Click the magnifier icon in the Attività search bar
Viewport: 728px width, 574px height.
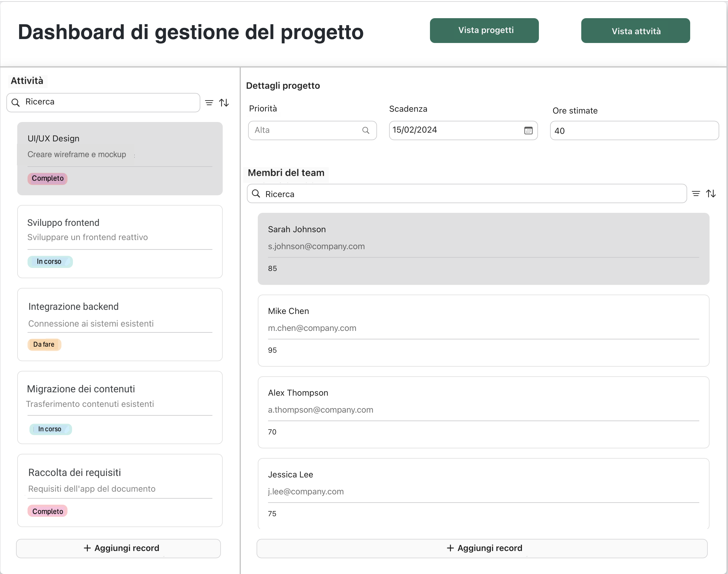(15, 103)
